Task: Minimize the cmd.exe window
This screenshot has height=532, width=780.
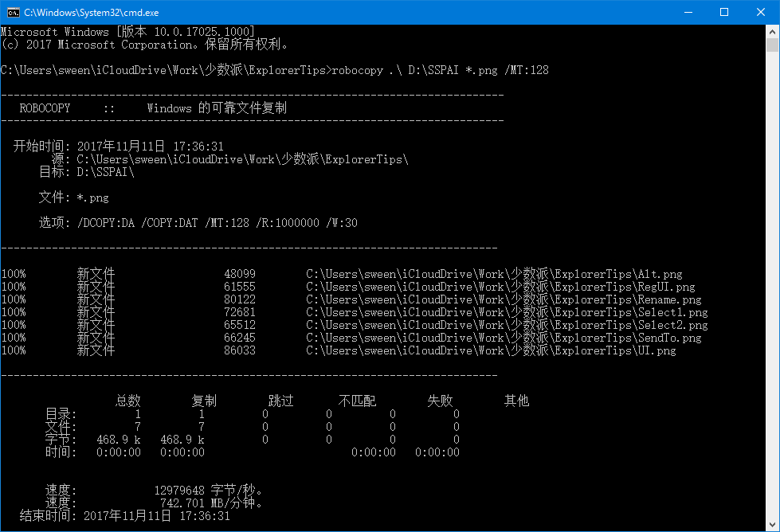Action: pyautogui.click(x=688, y=13)
